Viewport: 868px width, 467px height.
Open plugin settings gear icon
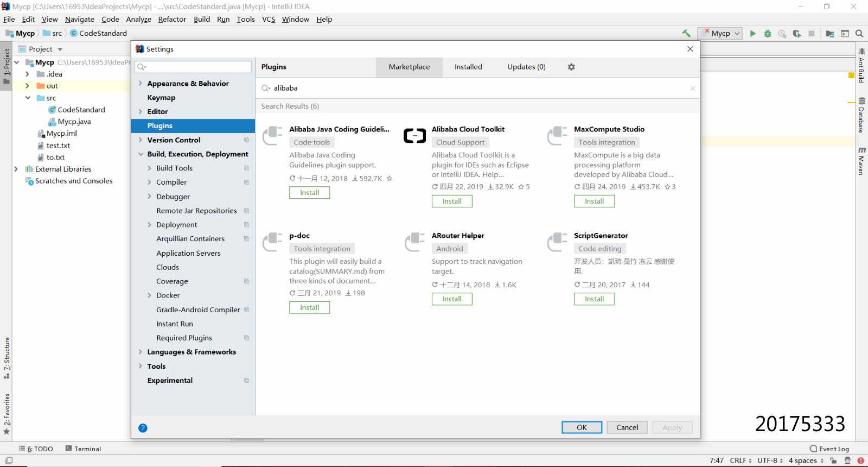(x=571, y=67)
